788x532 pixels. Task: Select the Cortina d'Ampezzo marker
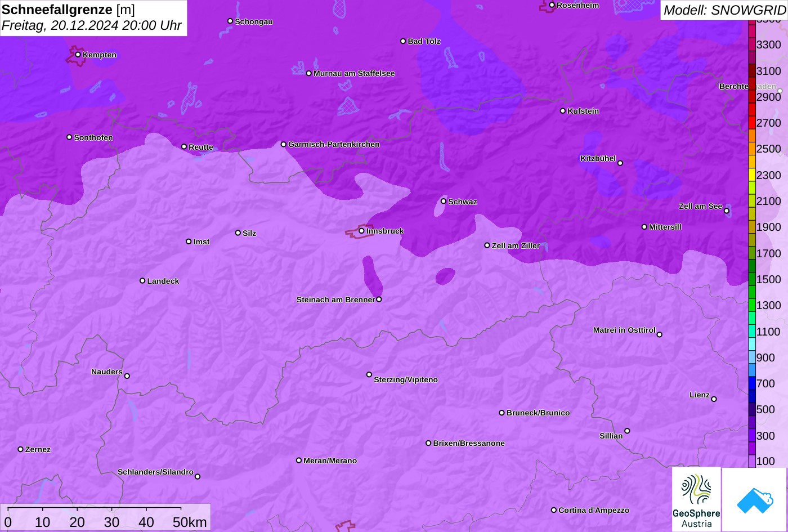554,510
